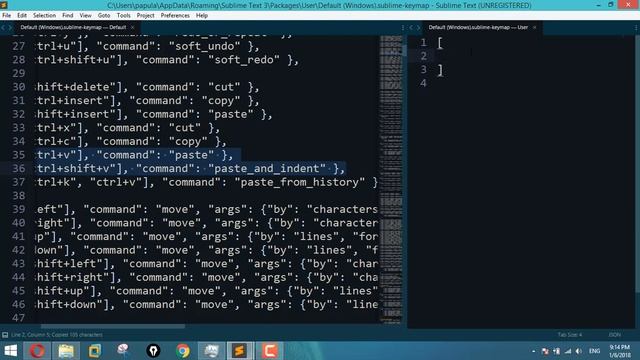Click the "paste_and_indent" command on line 36
The image size is (640, 360).
click(x=270, y=168)
